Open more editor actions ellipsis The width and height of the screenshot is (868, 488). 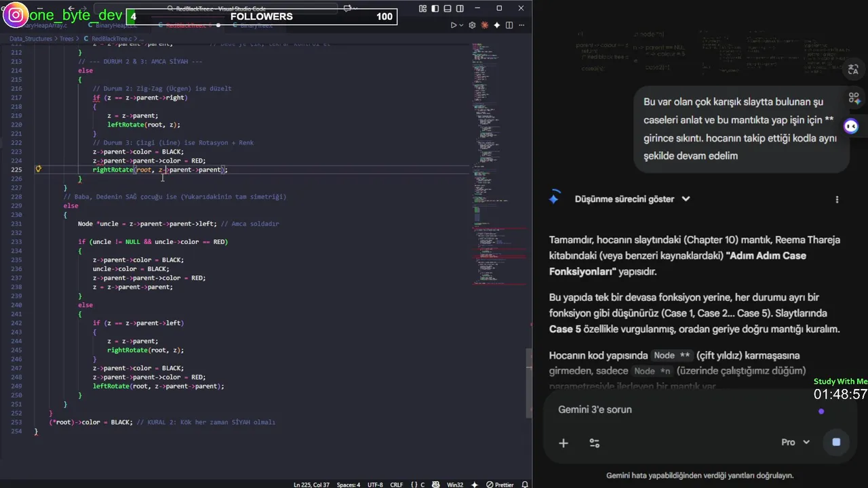pos(521,25)
